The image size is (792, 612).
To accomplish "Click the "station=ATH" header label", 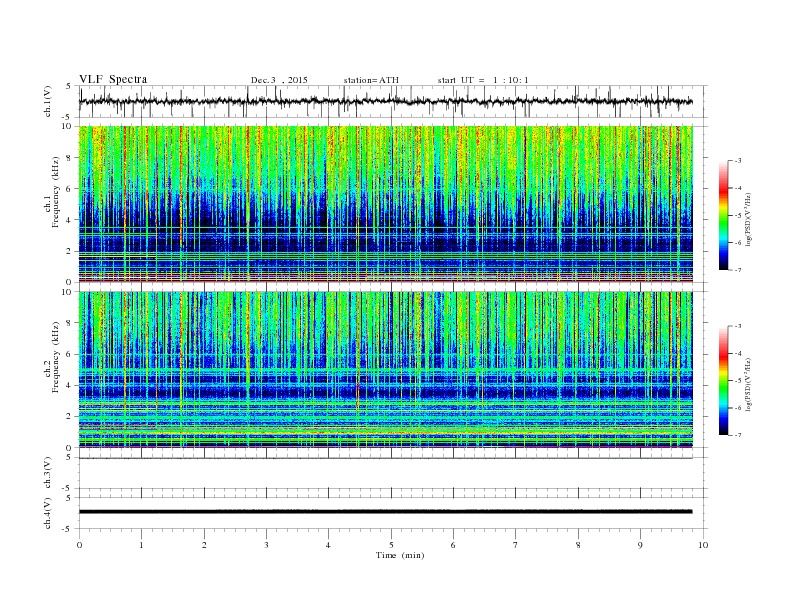I will pyautogui.click(x=371, y=80).
